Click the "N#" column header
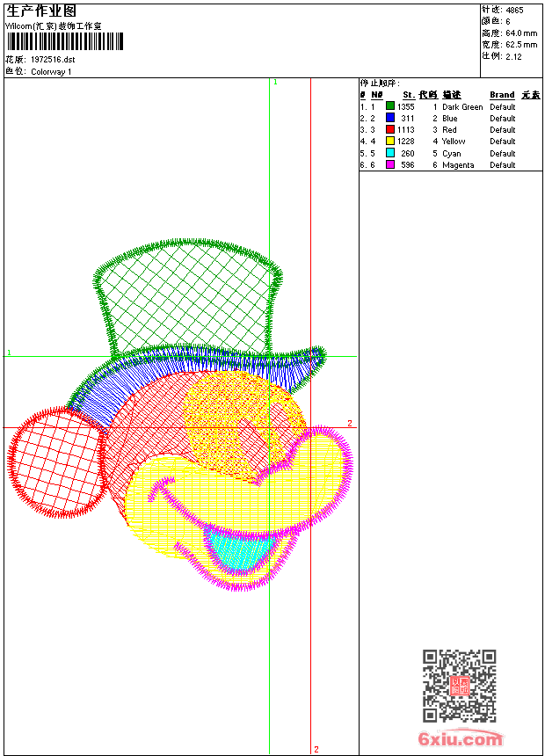The width and height of the screenshot is (545, 756). (377, 95)
